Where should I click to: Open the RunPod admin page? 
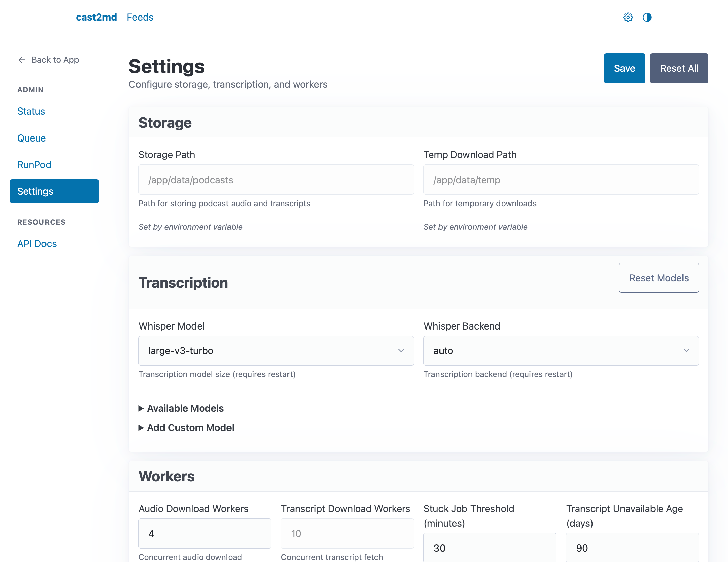point(34,165)
